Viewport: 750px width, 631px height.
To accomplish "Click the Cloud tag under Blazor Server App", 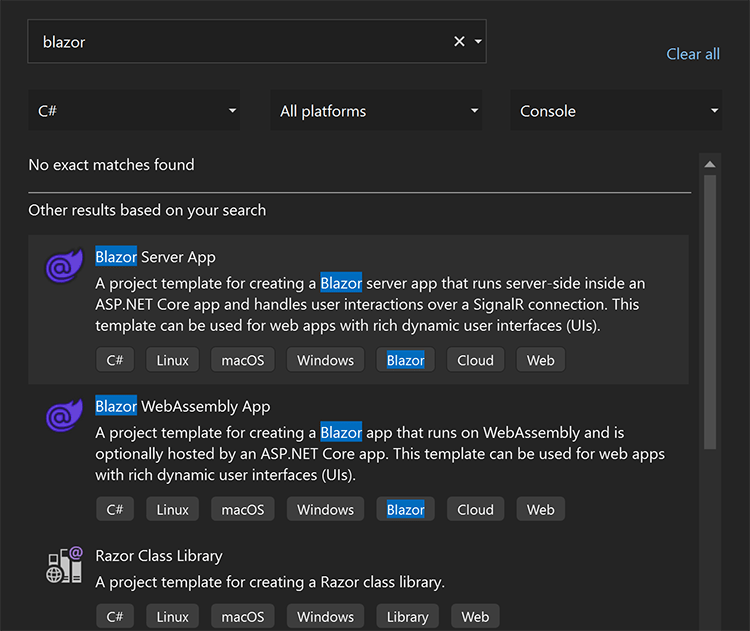I will click(x=475, y=360).
